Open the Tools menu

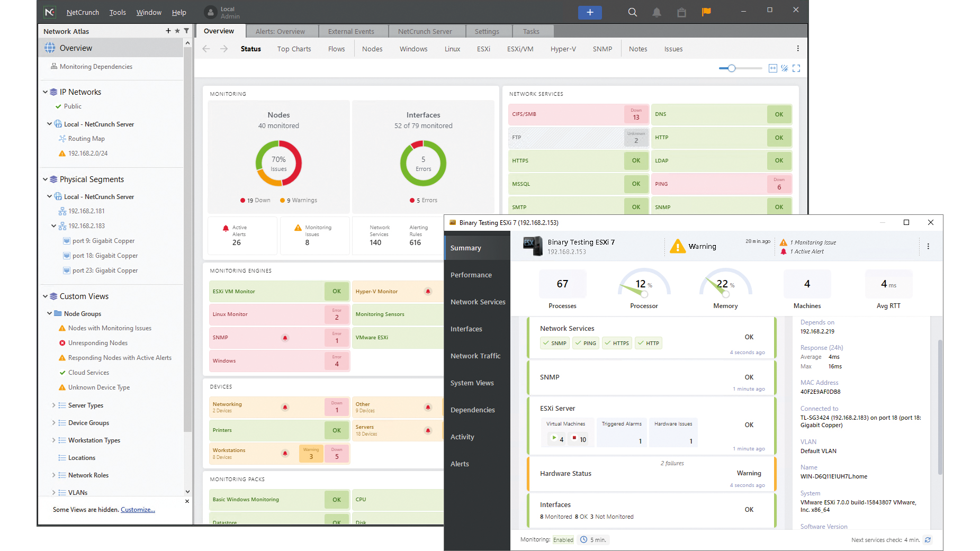pyautogui.click(x=117, y=12)
